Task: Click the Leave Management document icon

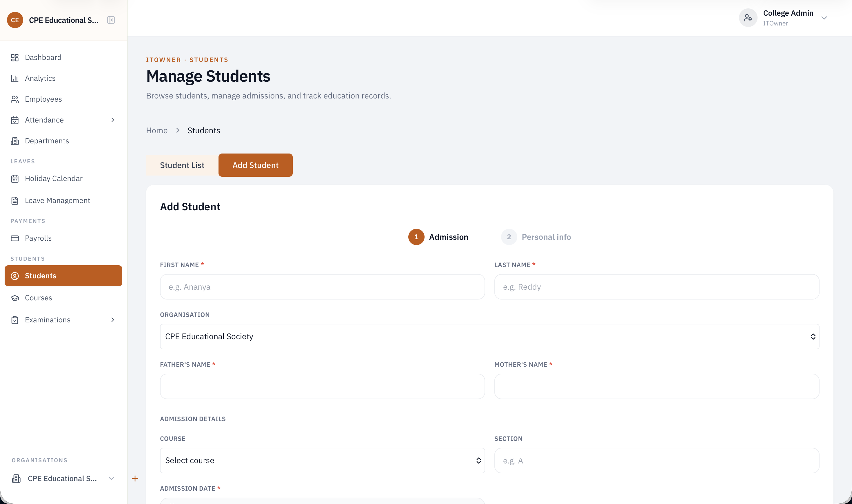Action: 14,200
